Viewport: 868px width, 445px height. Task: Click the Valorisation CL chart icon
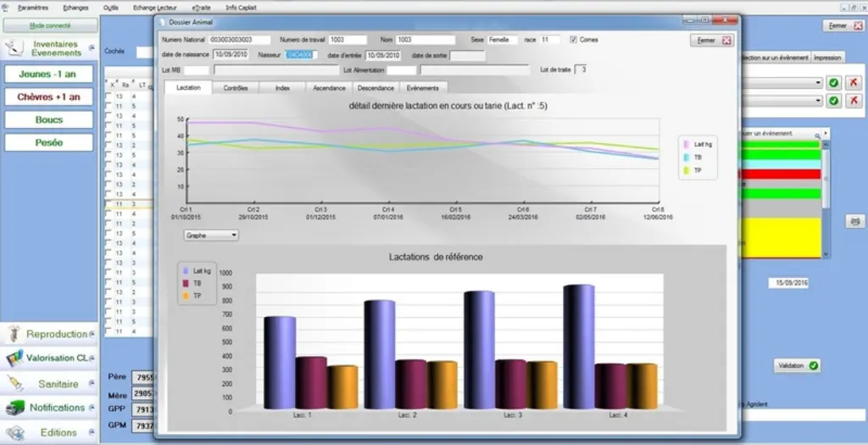[x=14, y=358]
